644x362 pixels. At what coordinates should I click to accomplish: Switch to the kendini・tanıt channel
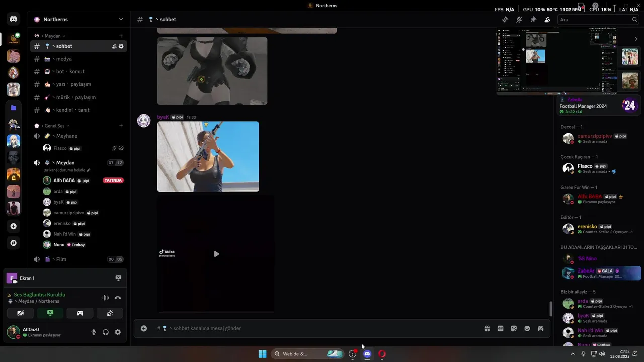tap(78, 110)
